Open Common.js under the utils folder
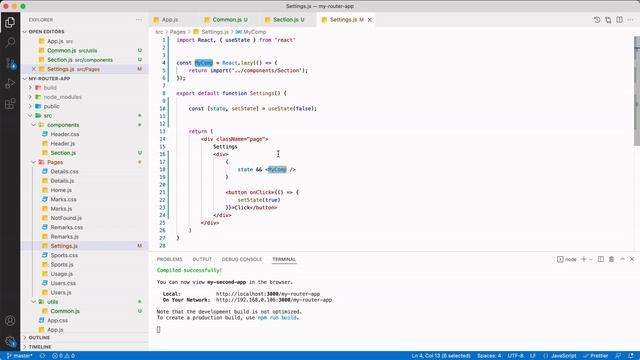The height and width of the screenshot is (360, 640). coord(65,311)
